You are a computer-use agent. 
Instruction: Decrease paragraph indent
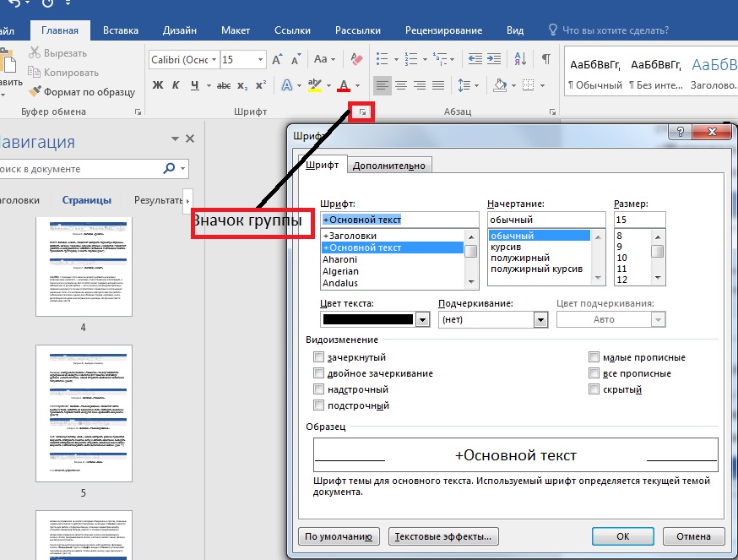pyautogui.click(x=475, y=59)
